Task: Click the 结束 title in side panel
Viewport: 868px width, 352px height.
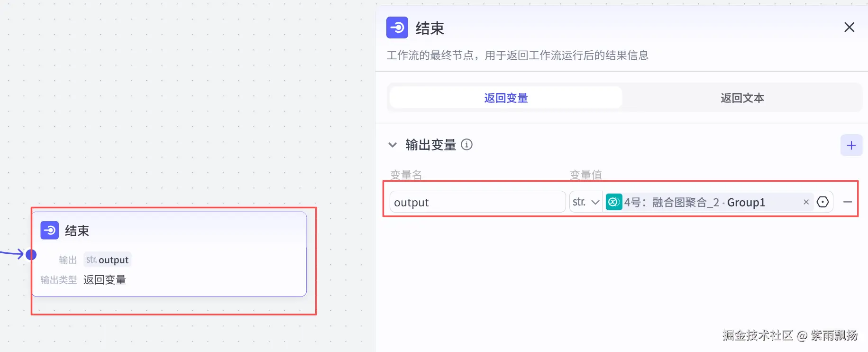Action: (x=429, y=28)
